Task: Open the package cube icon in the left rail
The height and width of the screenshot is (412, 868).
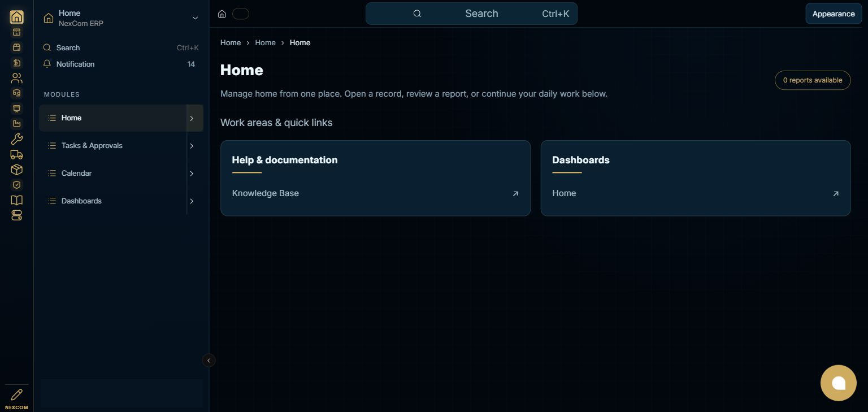Action: pos(17,170)
